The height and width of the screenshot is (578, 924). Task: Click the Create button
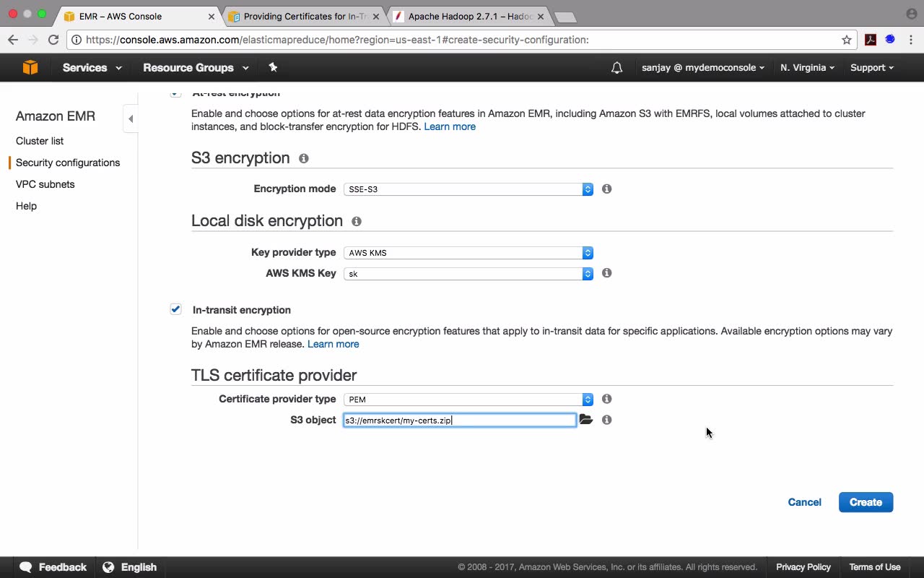(x=866, y=502)
